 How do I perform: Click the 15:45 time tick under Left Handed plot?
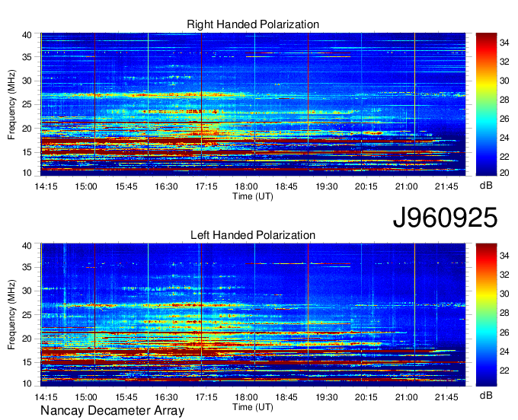tap(126, 397)
